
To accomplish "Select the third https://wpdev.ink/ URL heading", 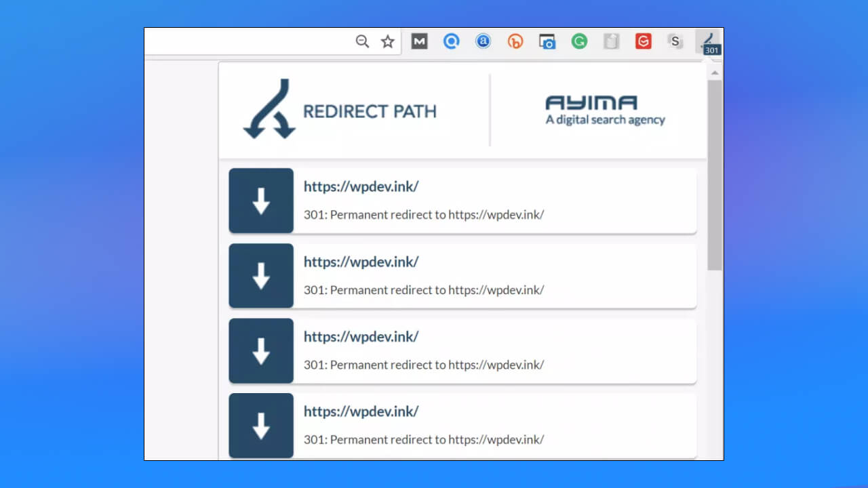I will pyautogui.click(x=361, y=336).
